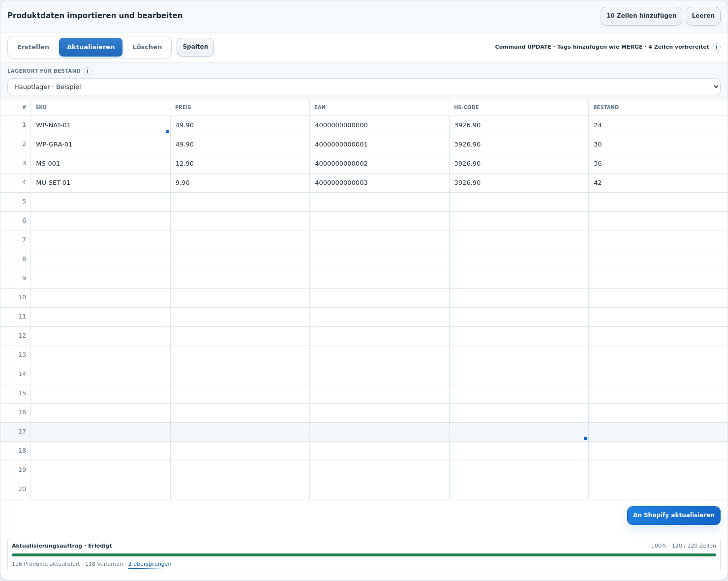The image size is (728, 581).
Task: Click the price cell in row WP-GRA-01
Action: tap(240, 145)
